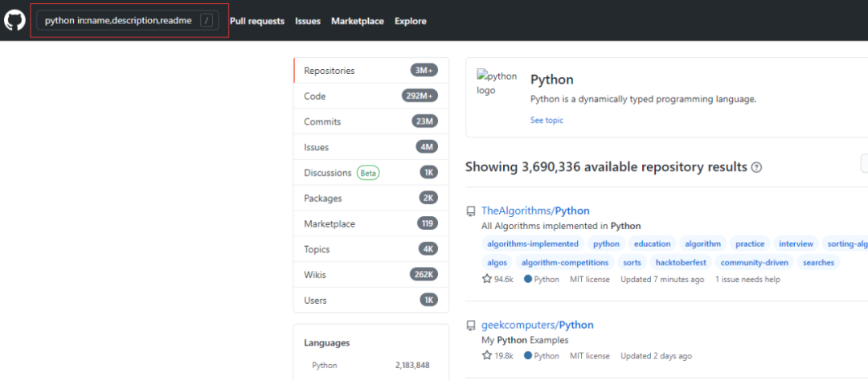This screenshot has height=381, width=868.
Task: Filter by Python language with 2,183,848 results
Action: [371, 366]
